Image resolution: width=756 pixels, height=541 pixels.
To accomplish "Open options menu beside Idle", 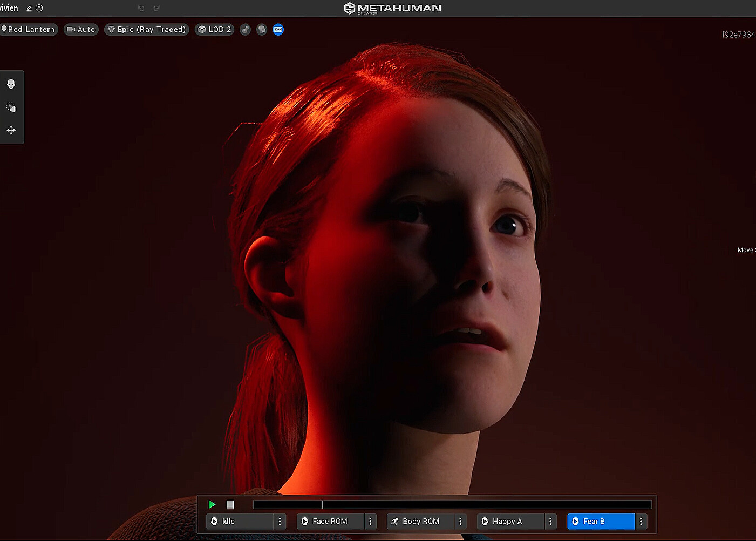I will pyautogui.click(x=280, y=522).
